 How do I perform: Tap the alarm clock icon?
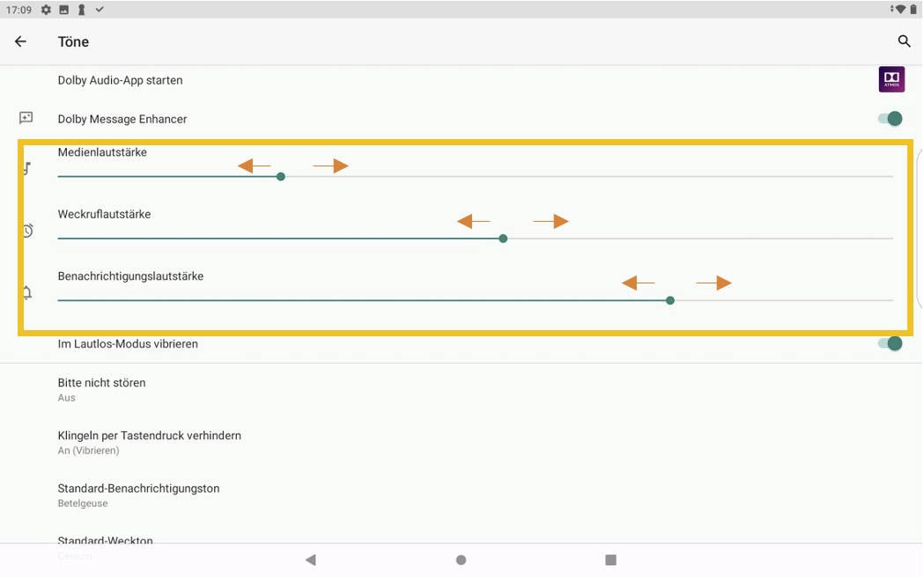coord(28,231)
